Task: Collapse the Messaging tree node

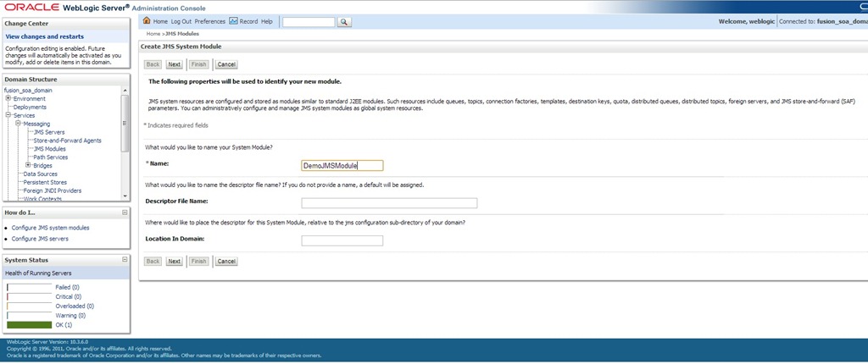Action: (x=18, y=124)
